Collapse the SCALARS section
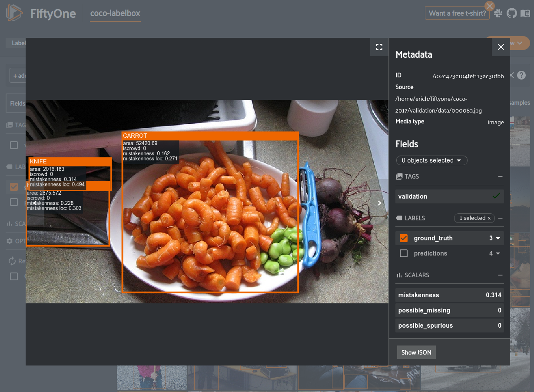Screen dimensions: 534x392 click(x=500, y=275)
